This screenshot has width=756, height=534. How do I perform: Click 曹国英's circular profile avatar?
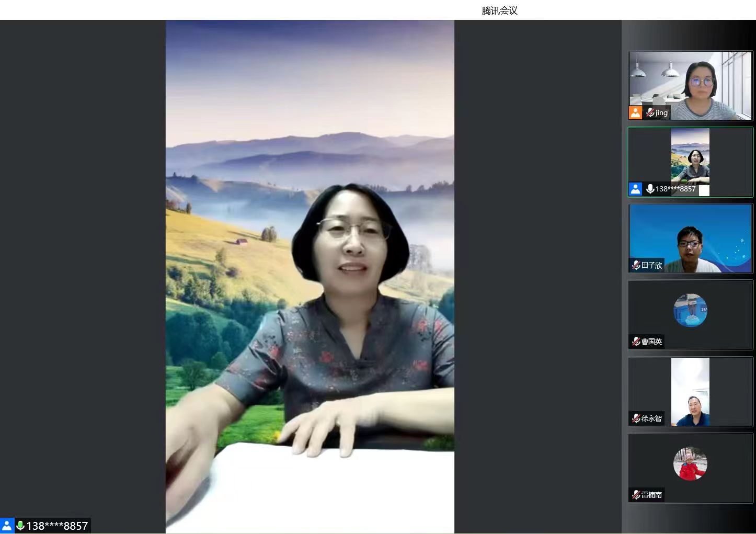[690, 310]
